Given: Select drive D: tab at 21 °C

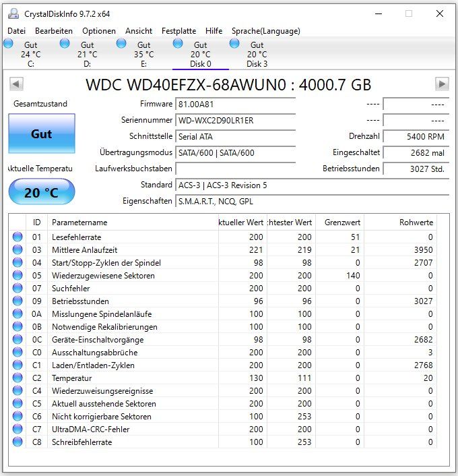Looking at the screenshot, I should 87,54.
